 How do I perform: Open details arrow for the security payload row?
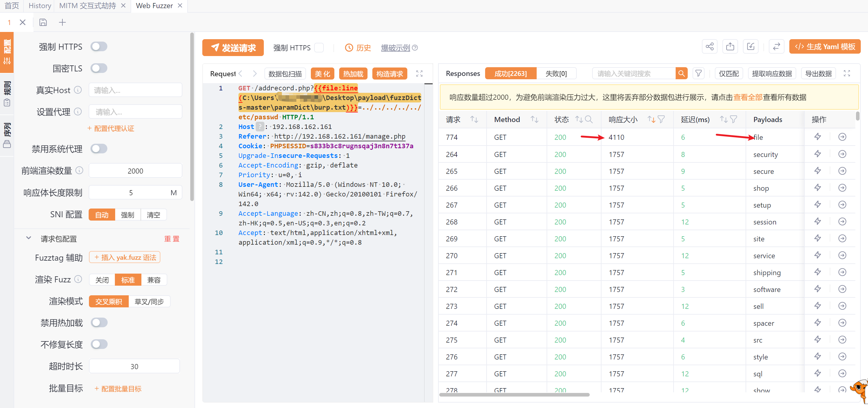[x=842, y=154]
